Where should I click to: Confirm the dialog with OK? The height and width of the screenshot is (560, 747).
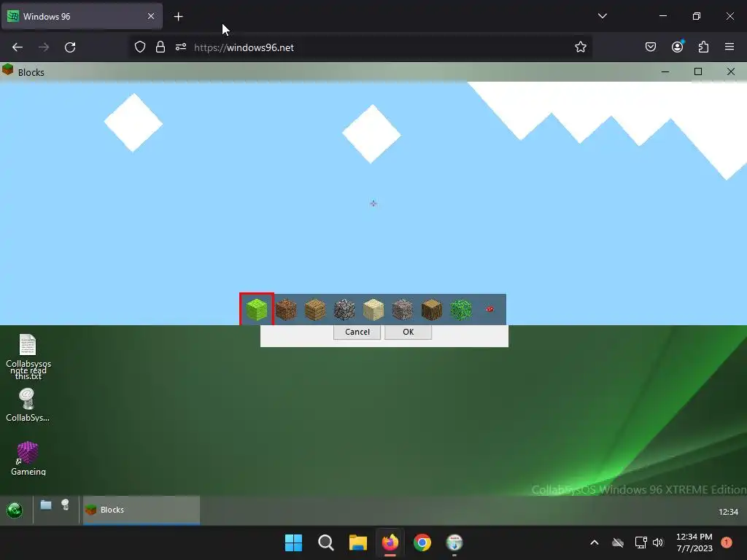408,332
